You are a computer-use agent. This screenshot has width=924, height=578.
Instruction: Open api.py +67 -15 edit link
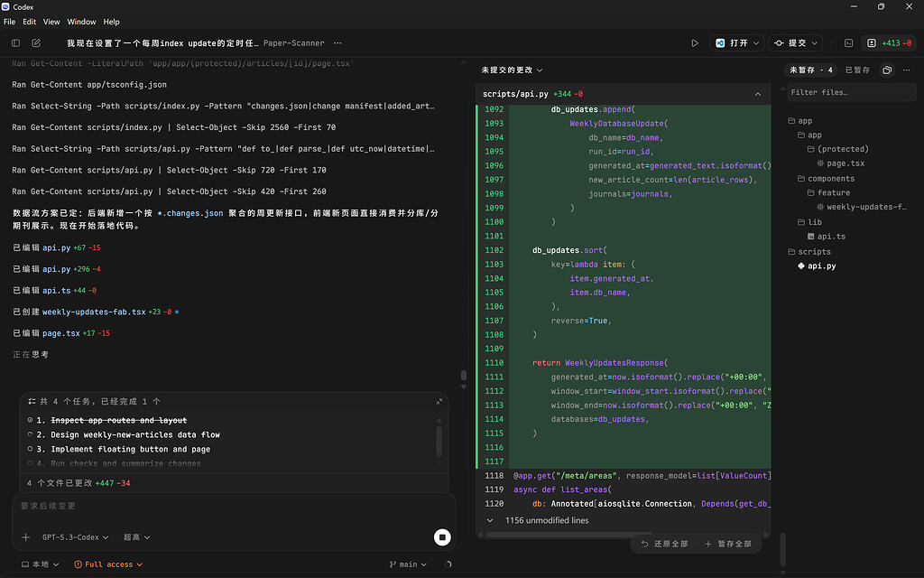point(57,247)
